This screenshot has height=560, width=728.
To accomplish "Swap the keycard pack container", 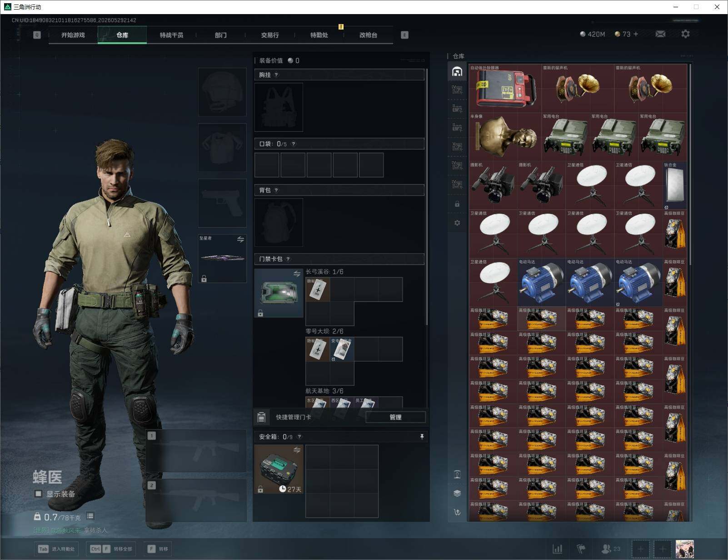I will [297, 274].
